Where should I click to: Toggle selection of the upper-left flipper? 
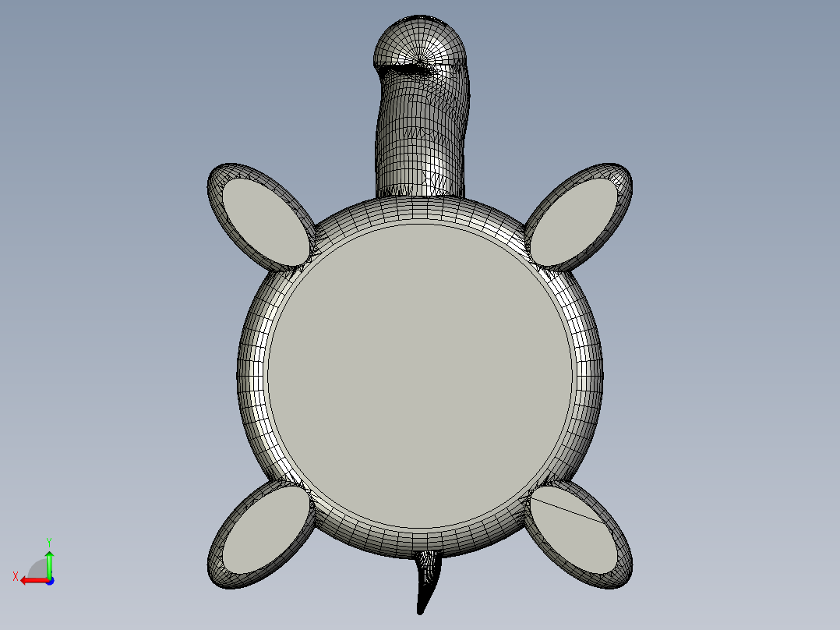pos(261,218)
